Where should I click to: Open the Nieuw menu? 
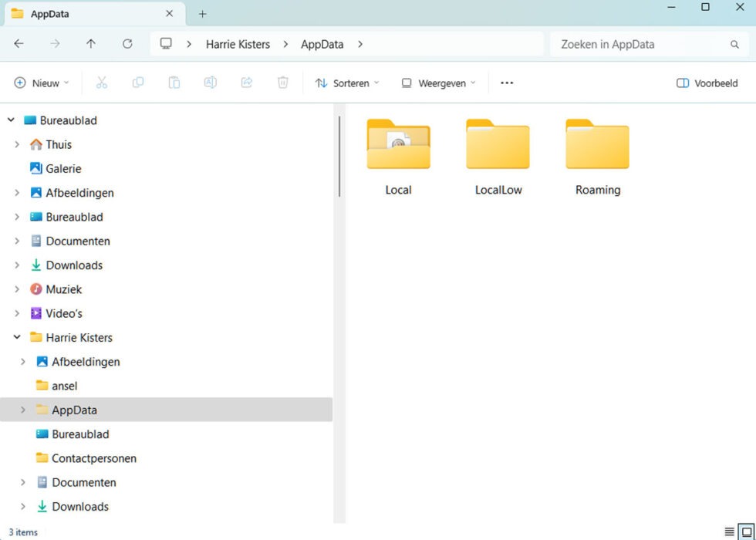41,83
